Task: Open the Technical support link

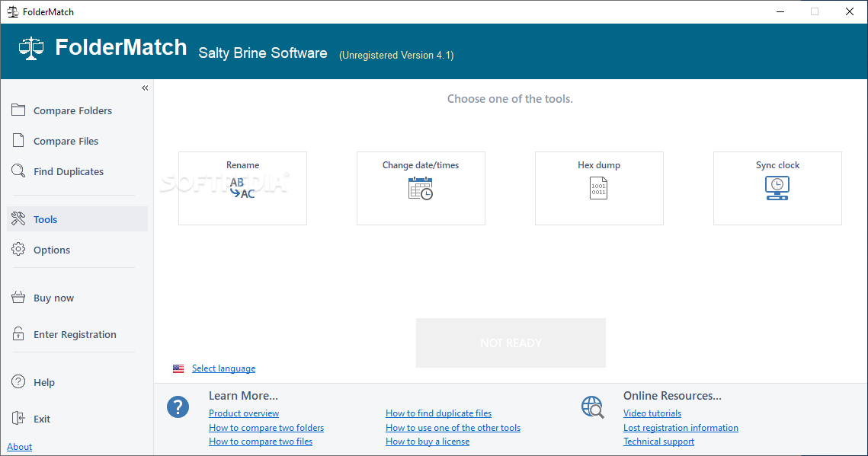Action: (658, 442)
